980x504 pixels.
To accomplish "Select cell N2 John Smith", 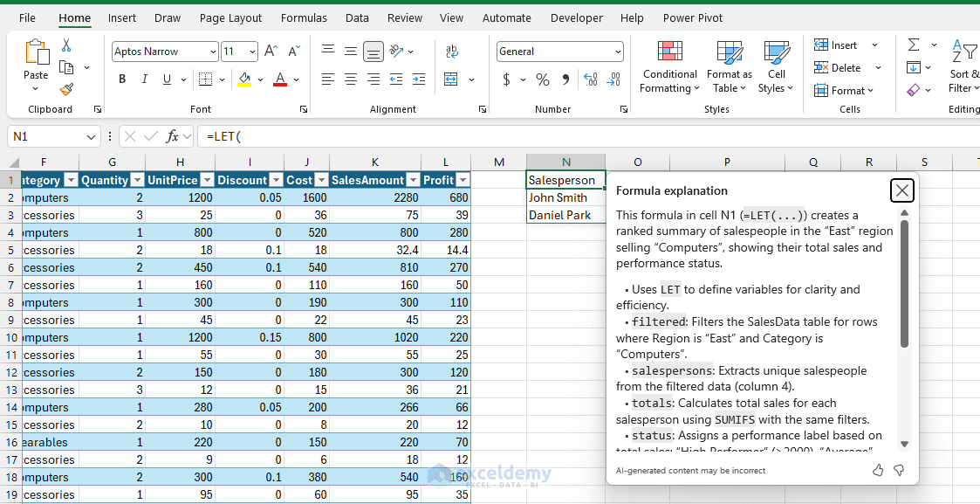I will click(565, 197).
